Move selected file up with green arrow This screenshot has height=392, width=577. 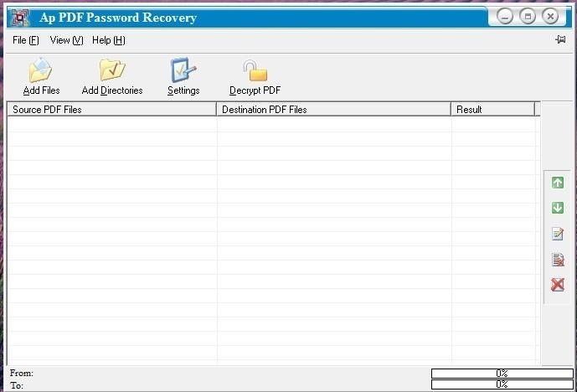[558, 183]
